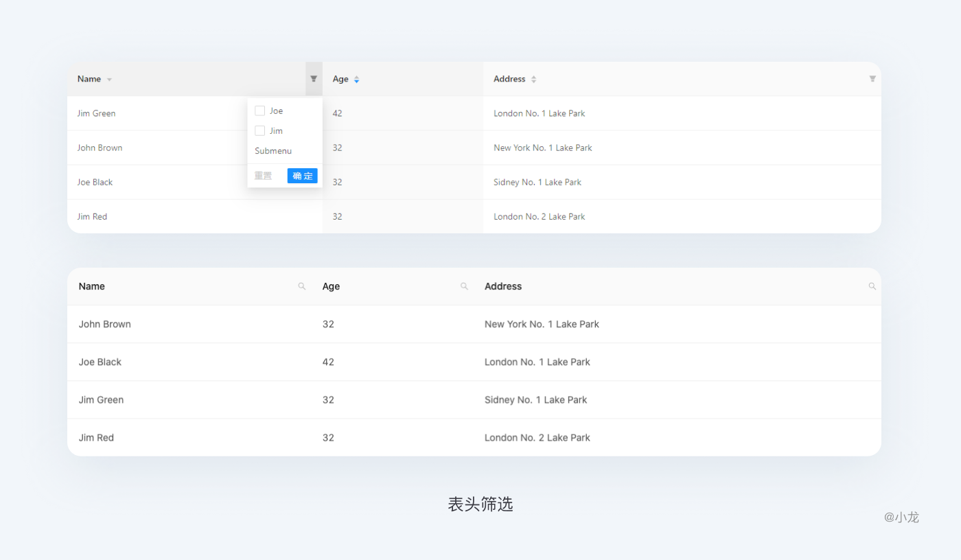Click search icon in lower Name header

click(x=302, y=286)
